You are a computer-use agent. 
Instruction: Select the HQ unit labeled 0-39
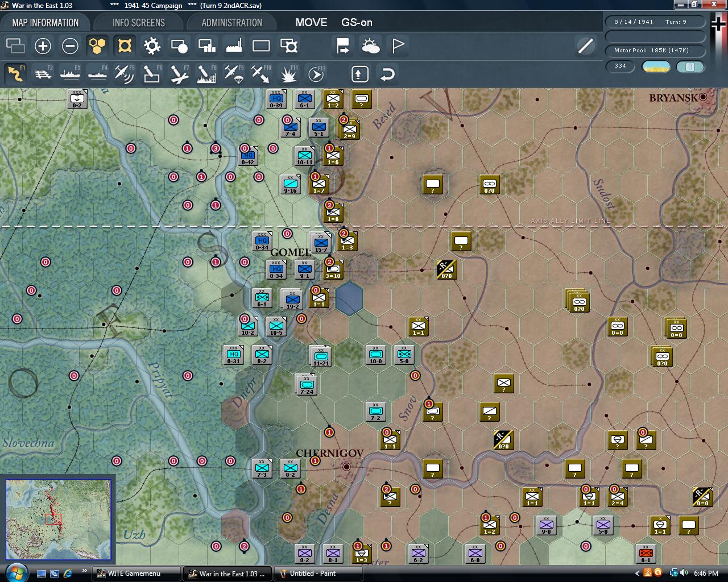[x=276, y=99]
